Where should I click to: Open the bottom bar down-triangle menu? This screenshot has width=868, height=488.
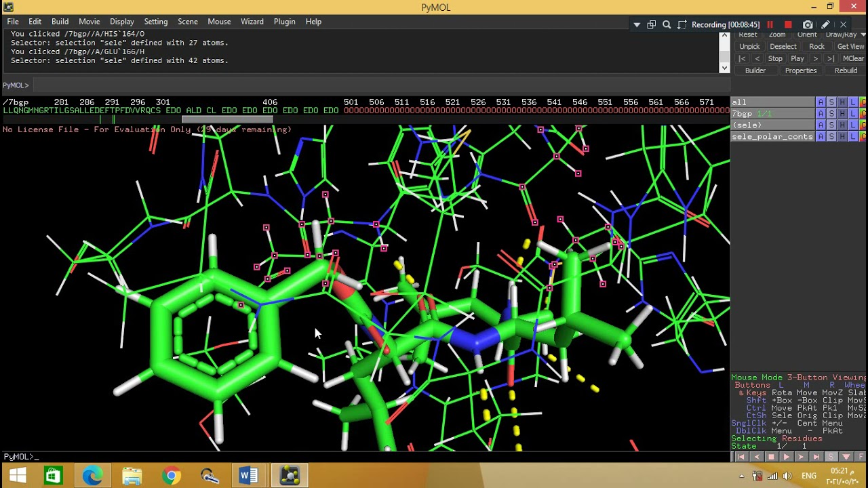846,457
